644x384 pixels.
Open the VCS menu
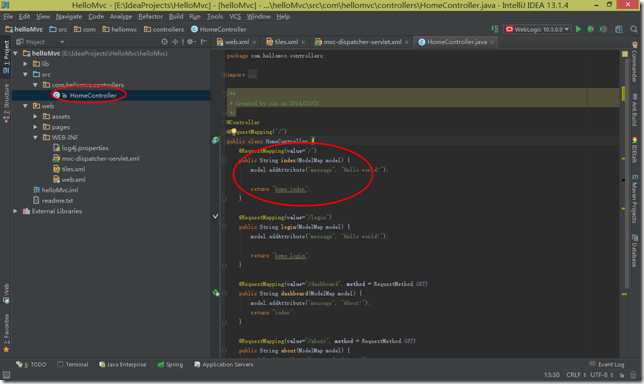(x=235, y=16)
